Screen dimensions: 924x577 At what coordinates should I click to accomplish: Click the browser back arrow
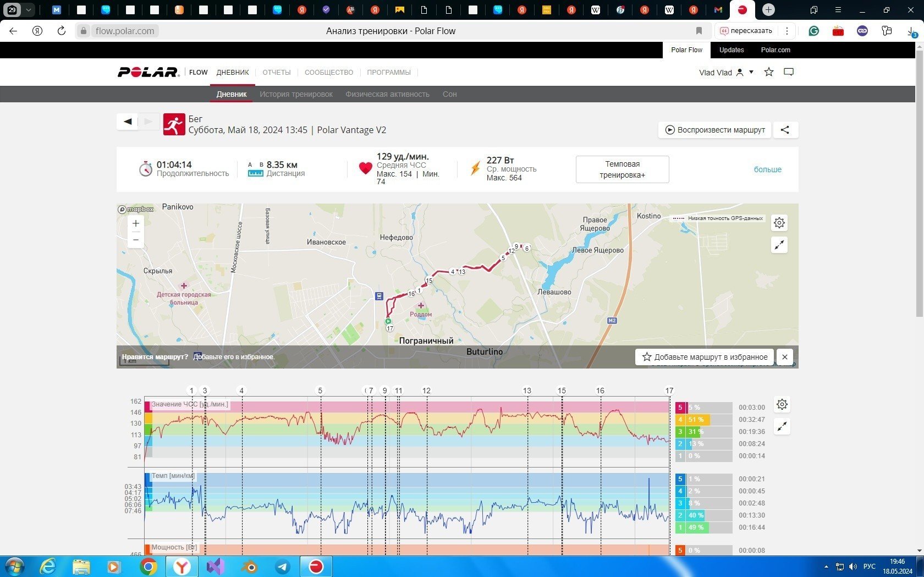click(x=13, y=31)
